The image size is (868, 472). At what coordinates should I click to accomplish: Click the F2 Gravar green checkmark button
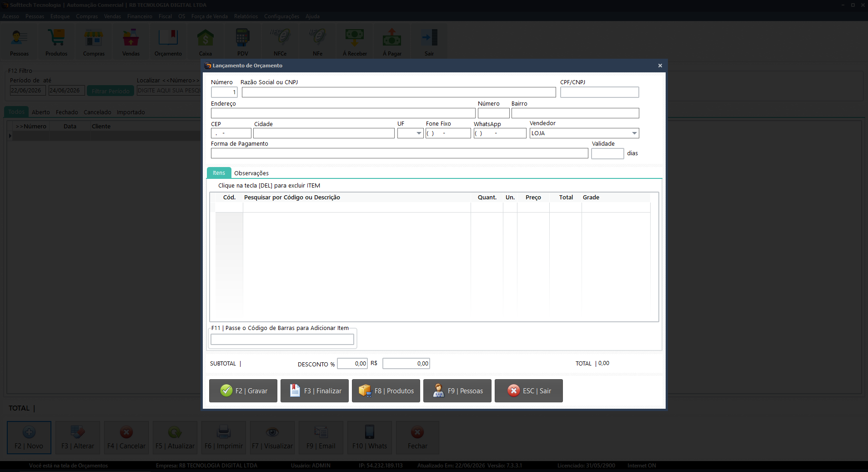tap(243, 391)
